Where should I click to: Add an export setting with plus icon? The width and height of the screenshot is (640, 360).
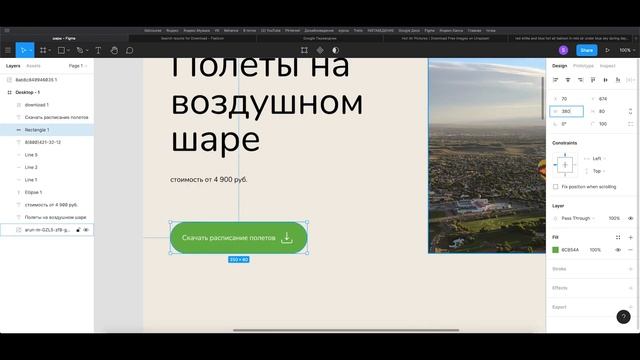[x=631, y=307]
